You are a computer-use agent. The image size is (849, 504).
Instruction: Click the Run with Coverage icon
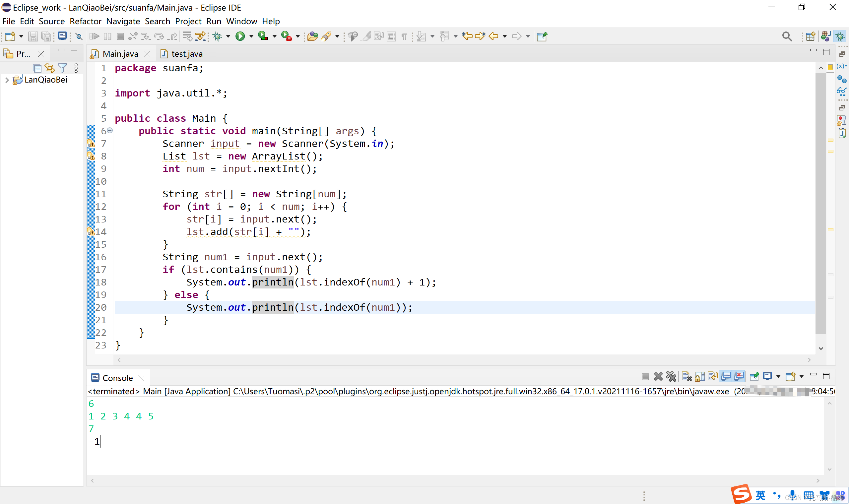[x=263, y=36]
